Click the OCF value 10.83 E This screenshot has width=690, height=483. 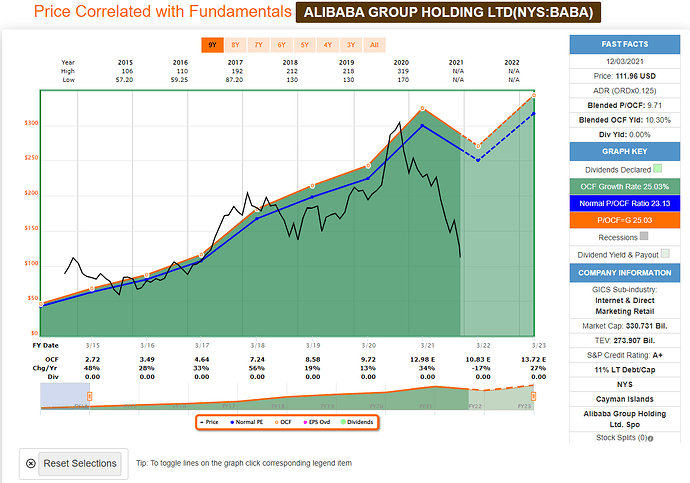[x=478, y=359]
